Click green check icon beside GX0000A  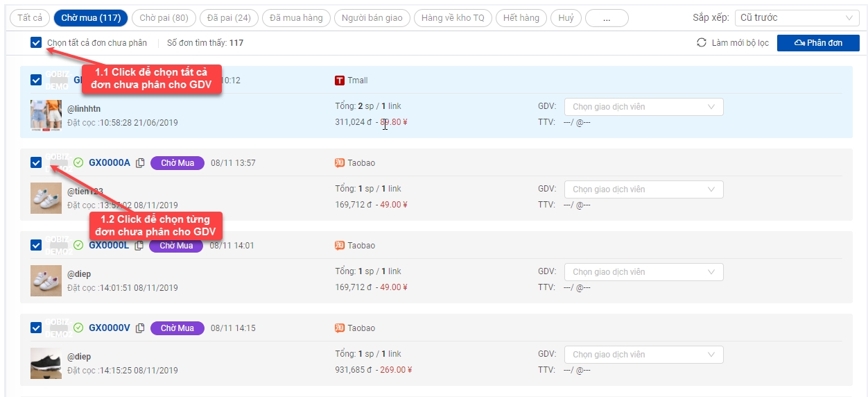tap(78, 163)
